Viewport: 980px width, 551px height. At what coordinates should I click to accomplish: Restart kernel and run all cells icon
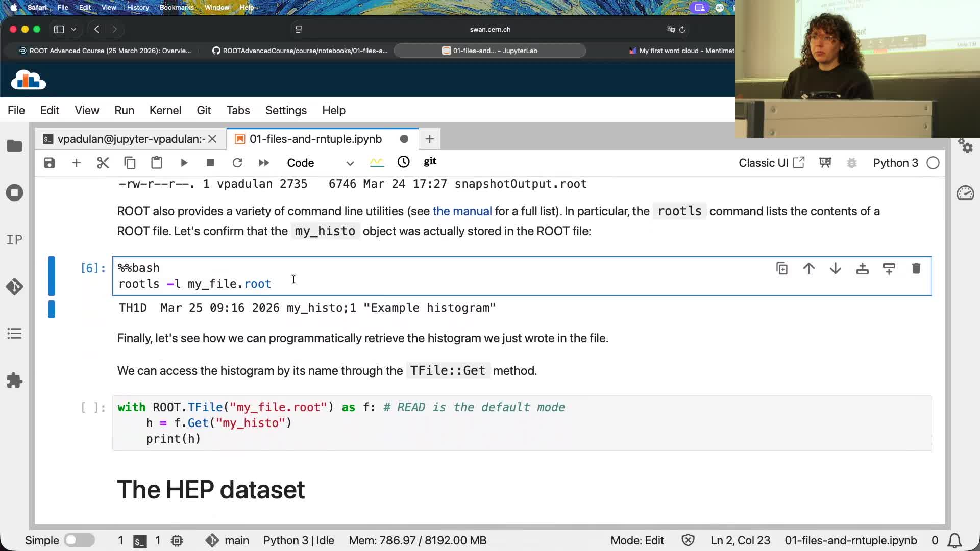pos(264,163)
